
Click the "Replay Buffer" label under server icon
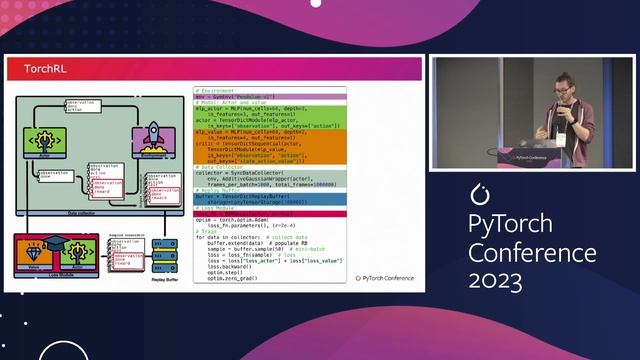[x=165, y=280]
